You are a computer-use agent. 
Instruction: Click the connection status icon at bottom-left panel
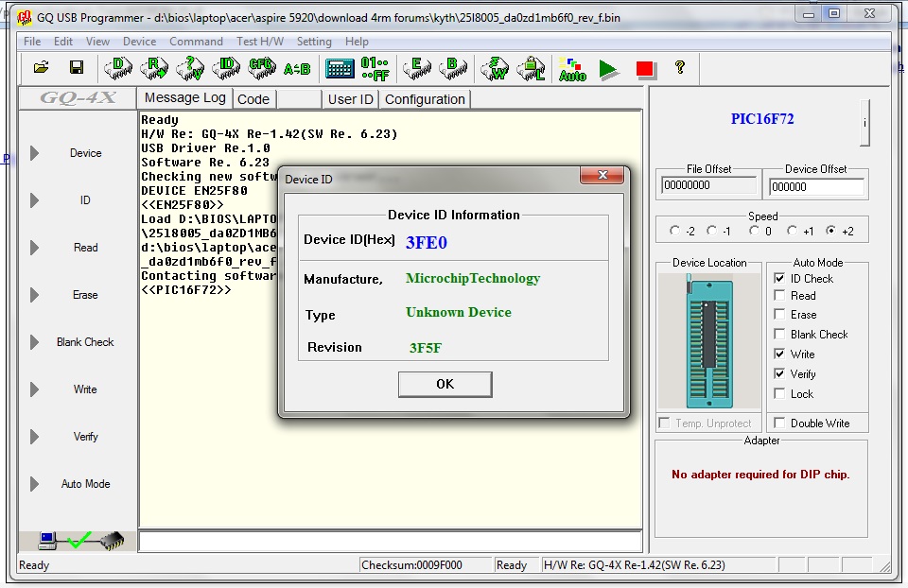point(80,541)
